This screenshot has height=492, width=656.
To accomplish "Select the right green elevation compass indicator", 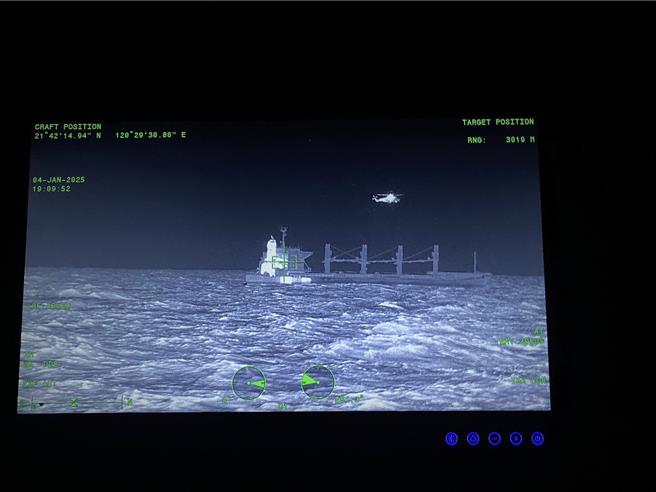I will 318,382.
